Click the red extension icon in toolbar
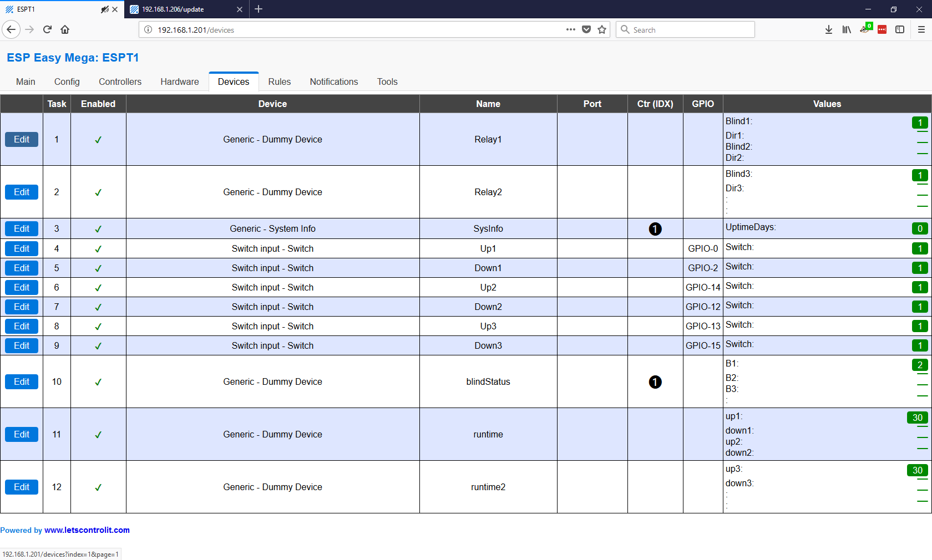The image size is (932, 560). pos(882,29)
